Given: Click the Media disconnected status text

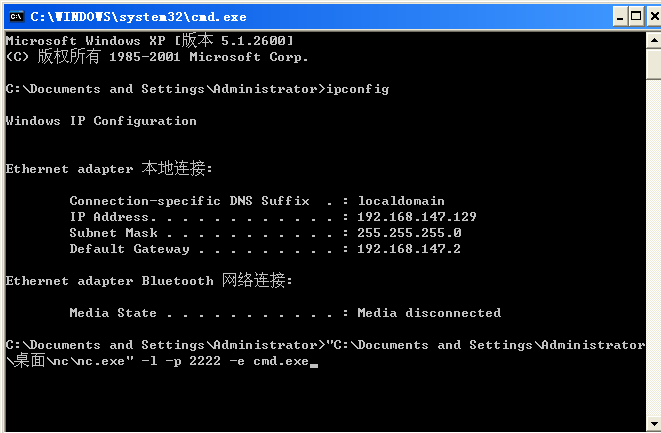Looking at the screenshot, I should tap(428, 313).
